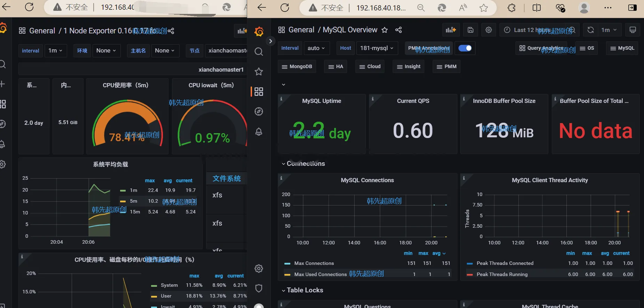This screenshot has width=644, height=308.
Task: Open the Dashboards menu in the MySQL window sidebar
Action: 259,91
